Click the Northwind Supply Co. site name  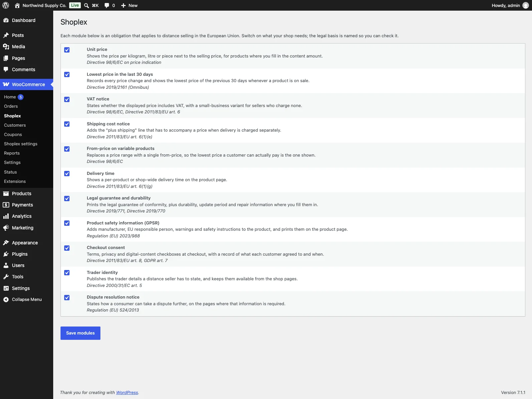[45, 5]
